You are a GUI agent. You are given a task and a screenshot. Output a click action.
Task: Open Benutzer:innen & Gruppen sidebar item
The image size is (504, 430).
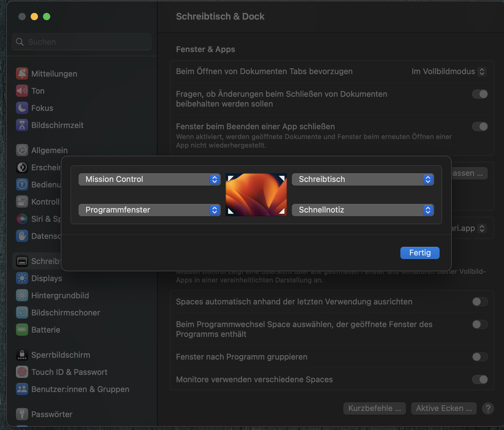click(x=80, y=389)
